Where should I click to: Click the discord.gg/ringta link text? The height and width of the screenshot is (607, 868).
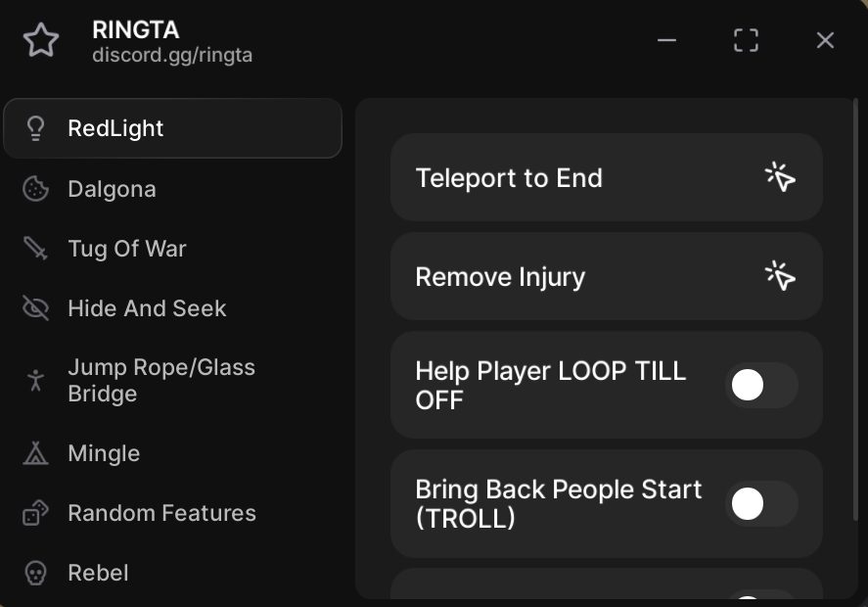click(x=172, y=56)
